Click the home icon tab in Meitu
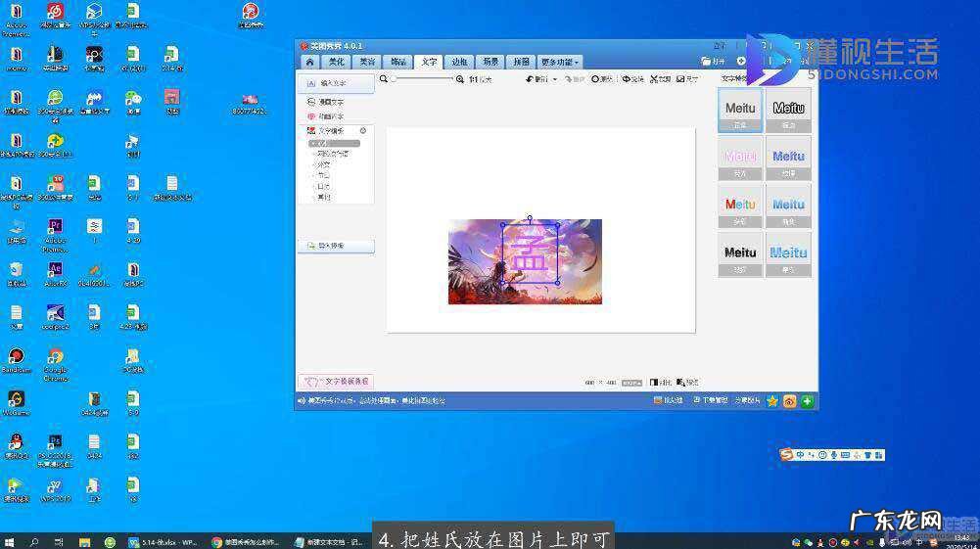This screenshot has width=980, height=549. coord(309,62)
